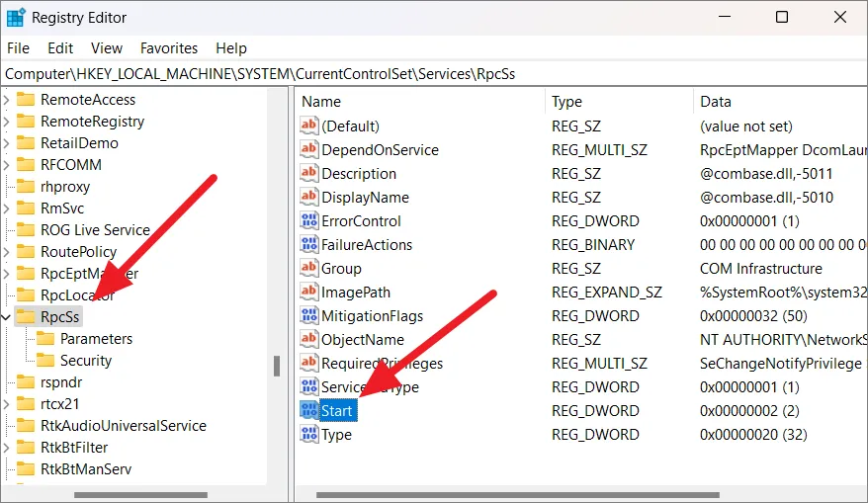Maximize the Registry Editor window
The height and width of the screenshot is (503, 868).
(782, 17)
